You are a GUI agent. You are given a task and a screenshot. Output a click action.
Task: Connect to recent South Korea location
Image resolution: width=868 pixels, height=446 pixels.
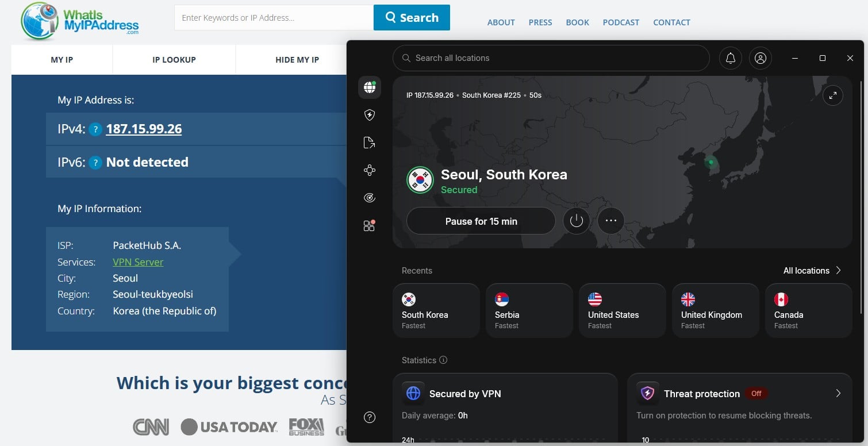click(x=436, y=310)
